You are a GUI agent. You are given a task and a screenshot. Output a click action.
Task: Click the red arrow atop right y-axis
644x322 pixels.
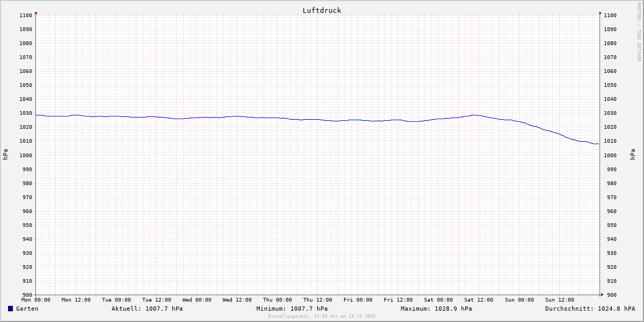click(600, 12)
